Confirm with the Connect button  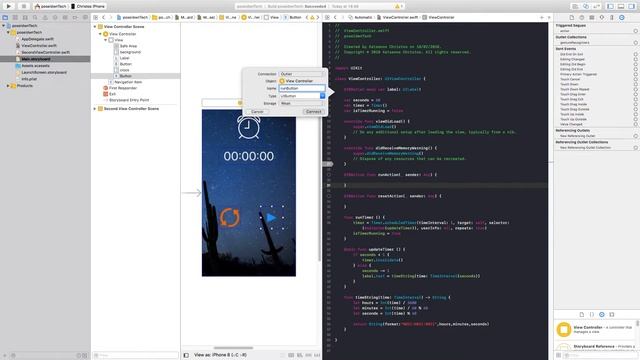[x=313, y=111]
